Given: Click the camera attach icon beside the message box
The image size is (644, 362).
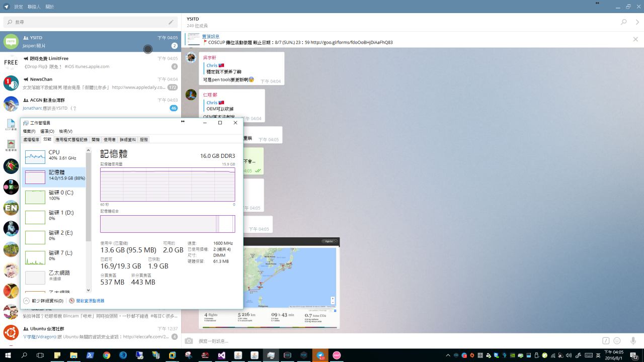Looking at the screenshot, I should click(x=189, y=341).
